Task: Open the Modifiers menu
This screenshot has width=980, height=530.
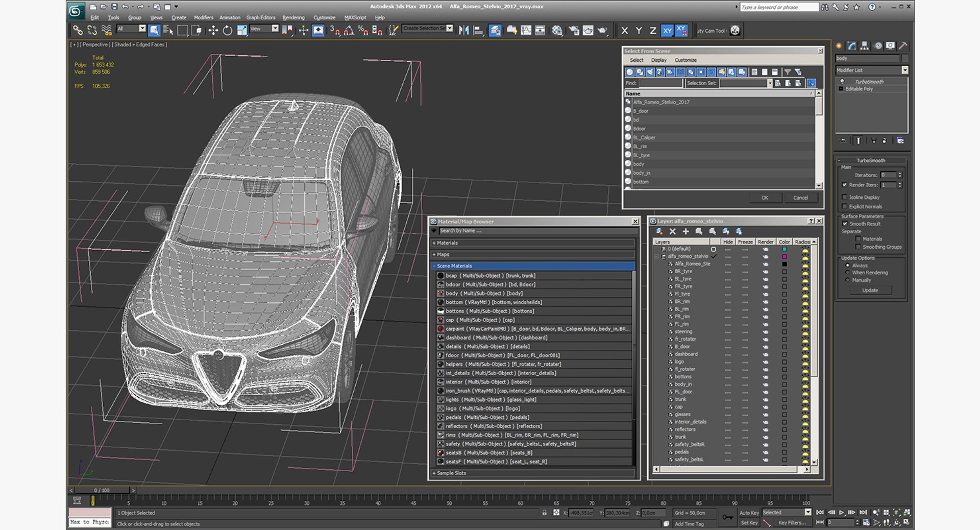Action: pyautogui.click(x=203, y=17)
